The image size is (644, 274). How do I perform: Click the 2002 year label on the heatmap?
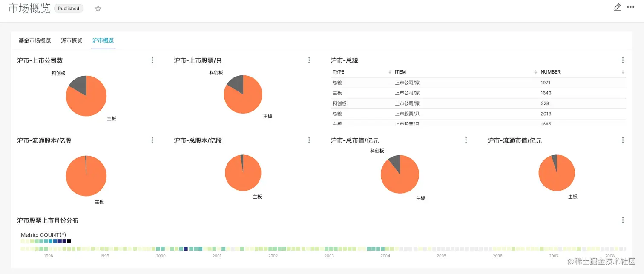point(273,256)
